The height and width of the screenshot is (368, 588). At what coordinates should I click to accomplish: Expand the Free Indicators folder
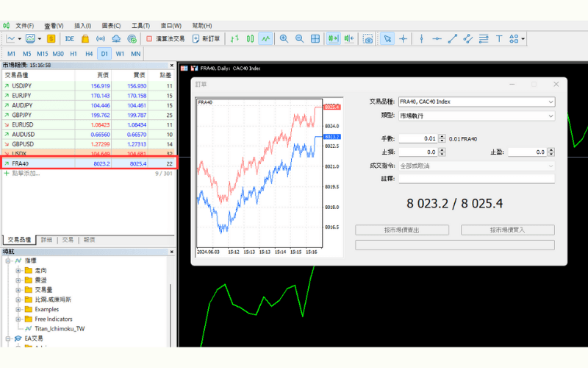pyautogui.click(x=18, y=319)
